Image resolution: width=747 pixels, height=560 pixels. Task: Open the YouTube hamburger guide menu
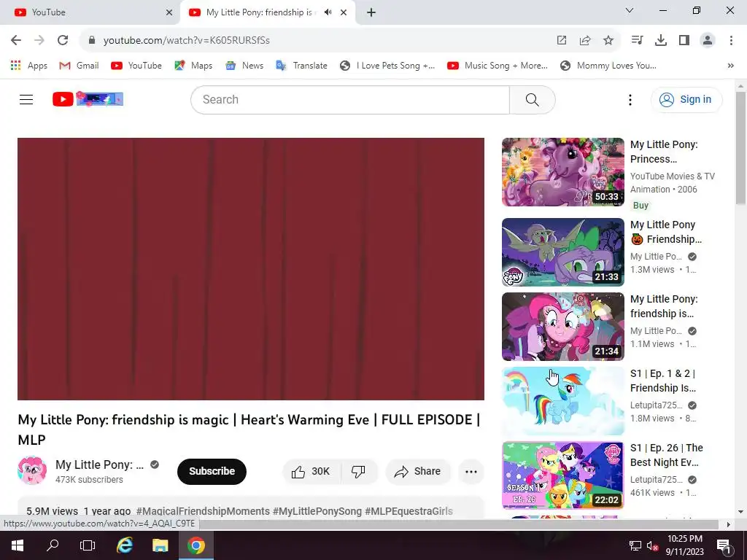[x=26, y=99]
